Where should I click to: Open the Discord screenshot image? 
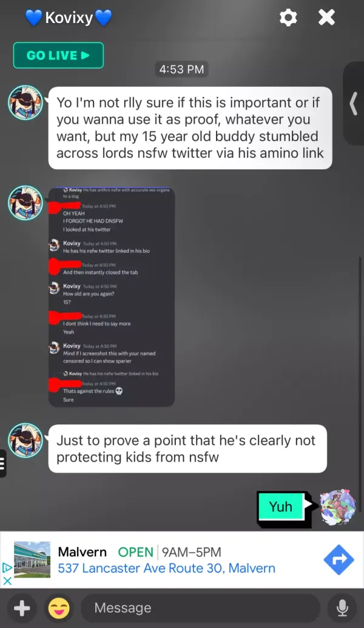[x=112, y=297]
